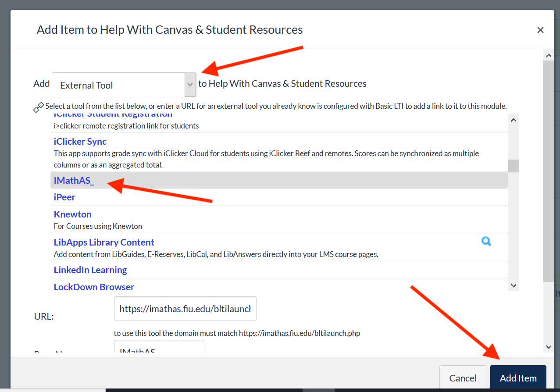Select iClicker Sync from tool list
Viewport: 560px width, 392px height.
80,142
